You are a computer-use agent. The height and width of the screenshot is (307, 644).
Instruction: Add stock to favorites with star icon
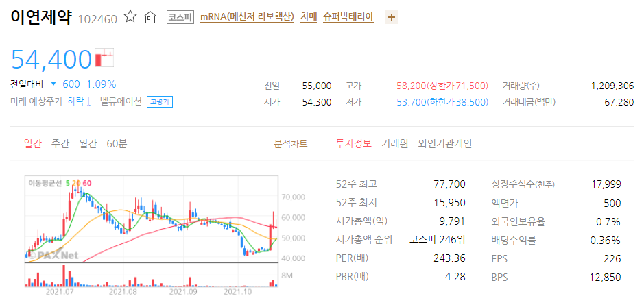coord(130,17)
